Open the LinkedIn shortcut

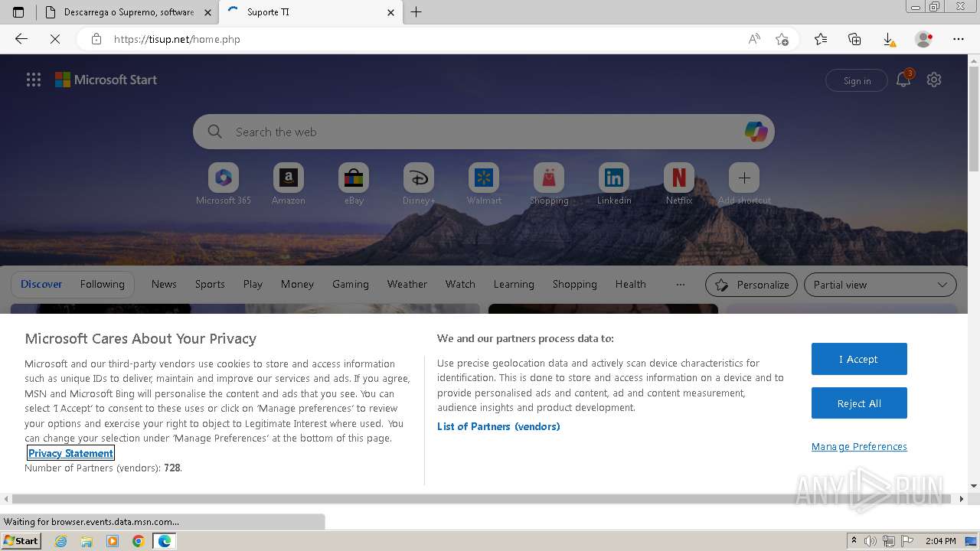[614, 178]
